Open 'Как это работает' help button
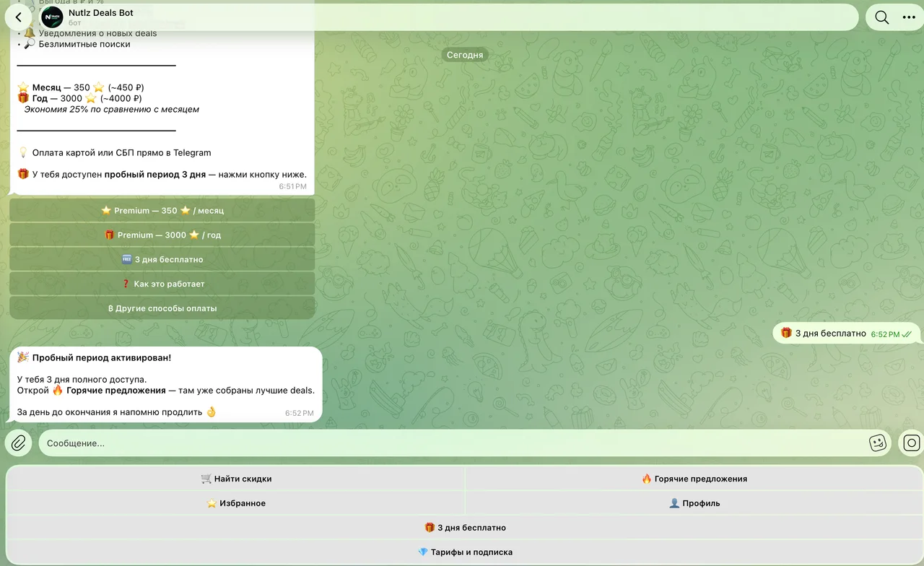 click(x=162, y=284)
